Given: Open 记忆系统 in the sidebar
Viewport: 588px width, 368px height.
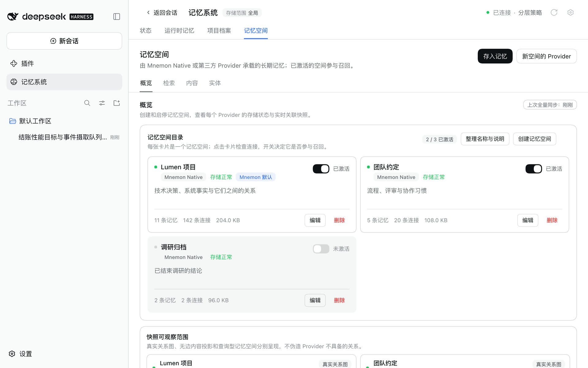Looking at the screenshot, I should 64,82.
